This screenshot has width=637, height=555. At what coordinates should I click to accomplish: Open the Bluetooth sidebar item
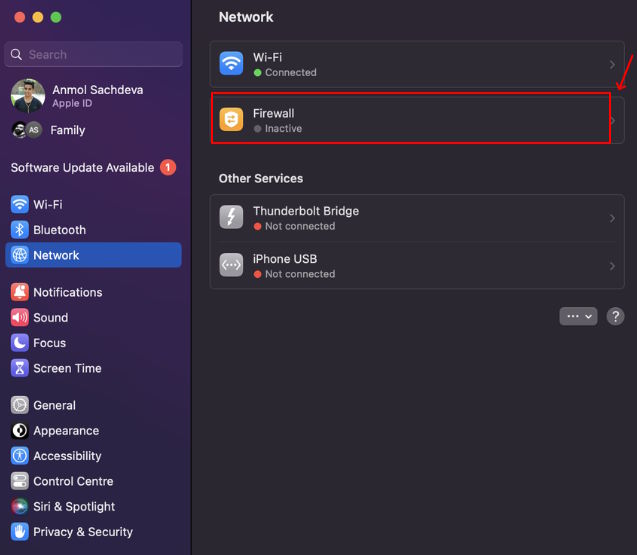click(93, 230)
